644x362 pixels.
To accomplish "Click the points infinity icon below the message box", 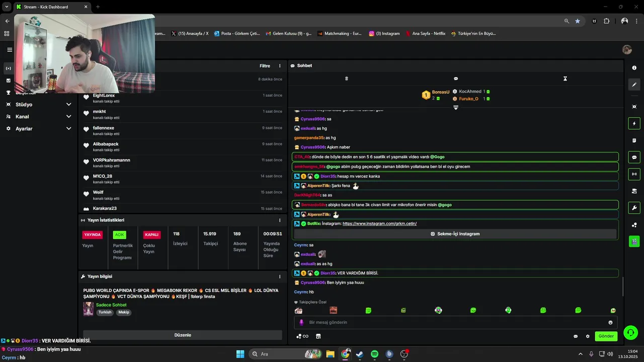I will pos(302,336).
